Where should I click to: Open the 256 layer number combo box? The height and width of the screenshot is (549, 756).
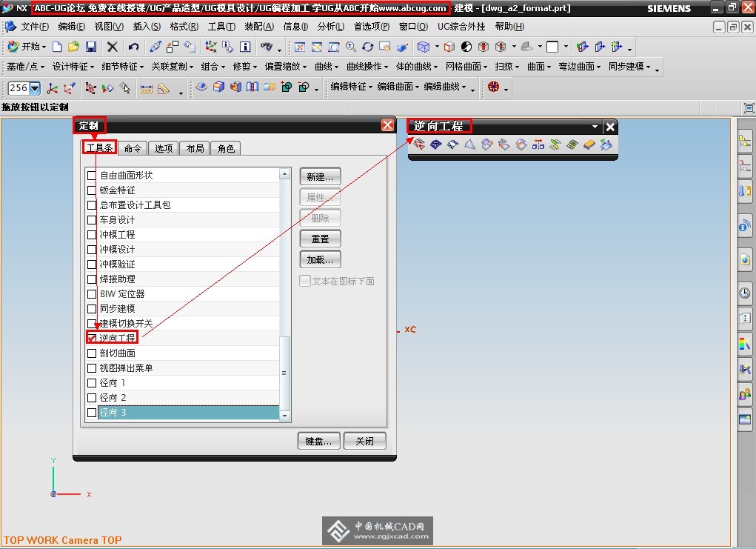(x=24, y=88)
